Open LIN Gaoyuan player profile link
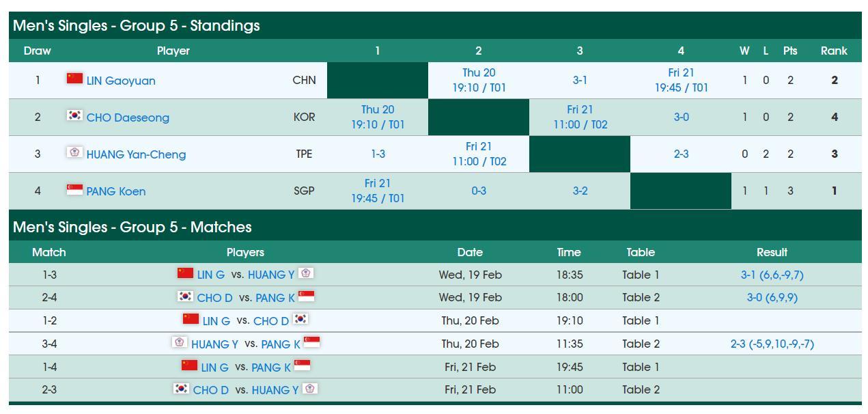868x414 pixels. (121, 81)
